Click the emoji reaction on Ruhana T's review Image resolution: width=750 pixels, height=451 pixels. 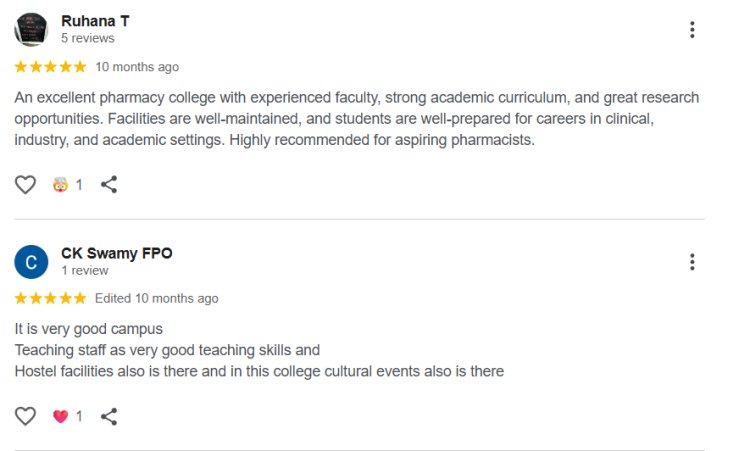coord(60,184)
